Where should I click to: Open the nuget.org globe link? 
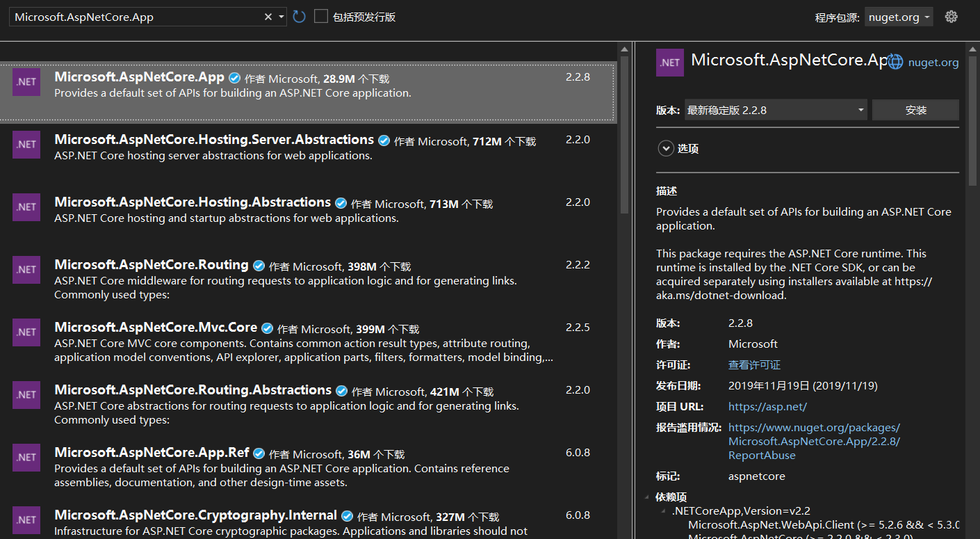point(923,62)
